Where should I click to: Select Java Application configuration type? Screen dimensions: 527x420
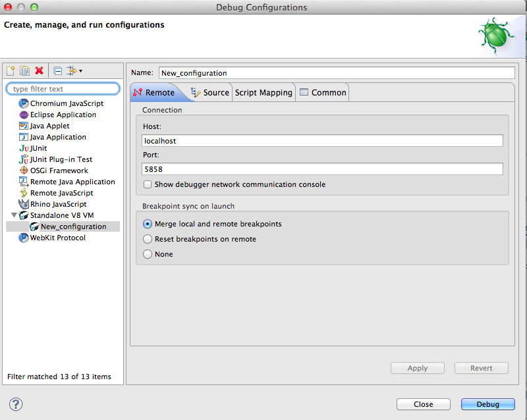point(58,137)
